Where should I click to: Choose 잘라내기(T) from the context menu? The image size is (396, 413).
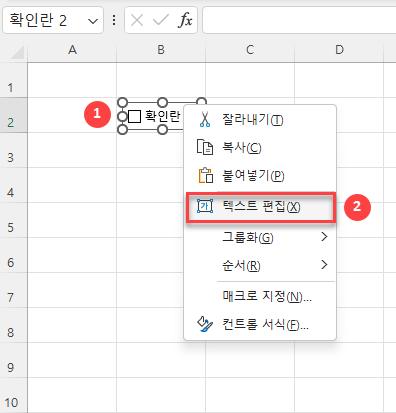point(260,119)
